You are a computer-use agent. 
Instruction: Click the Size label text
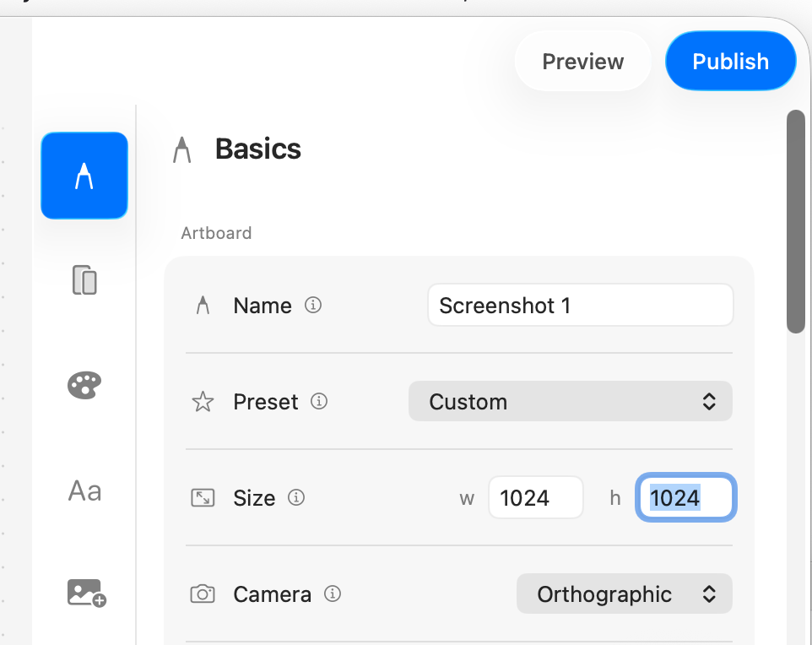(x=254, y=498)
